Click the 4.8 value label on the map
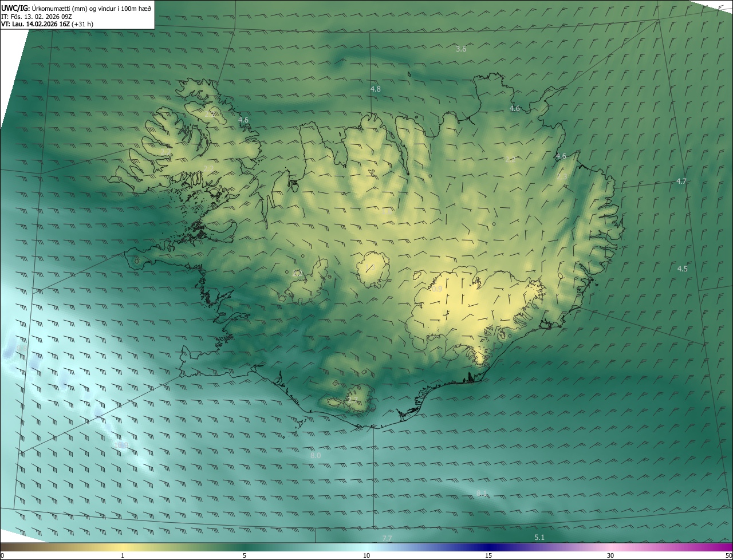This screenshot has height=560, width=733. tap(376, 89)
